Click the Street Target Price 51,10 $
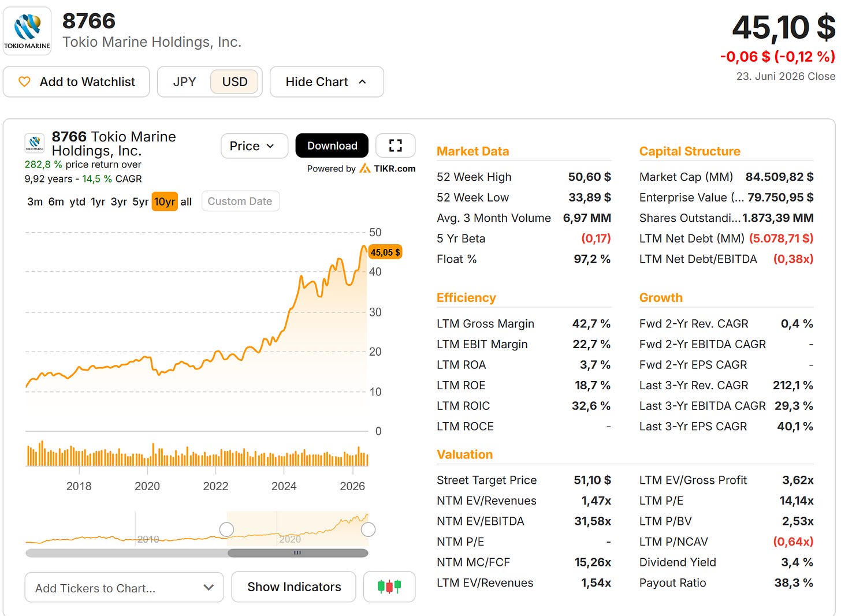Screen dimensions: 841x616 click(x=593, y=480)
